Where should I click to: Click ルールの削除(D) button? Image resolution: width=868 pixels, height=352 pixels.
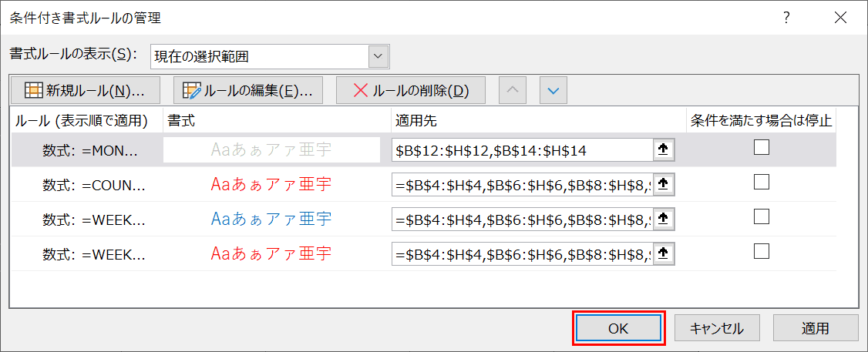tap(411, 91)
